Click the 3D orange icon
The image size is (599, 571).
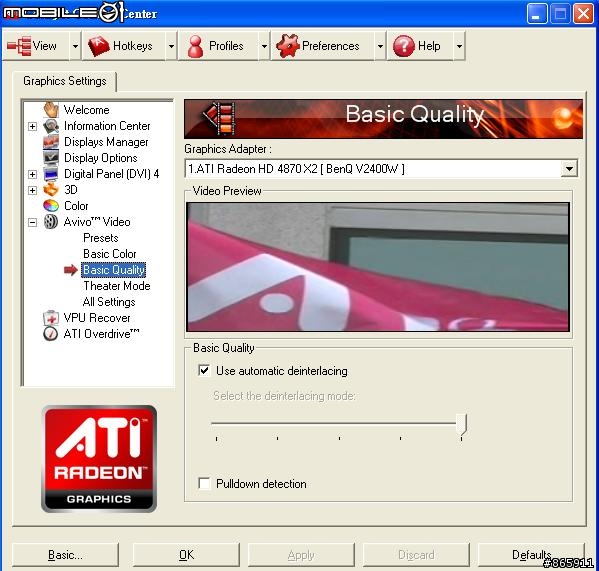[51, 190]
